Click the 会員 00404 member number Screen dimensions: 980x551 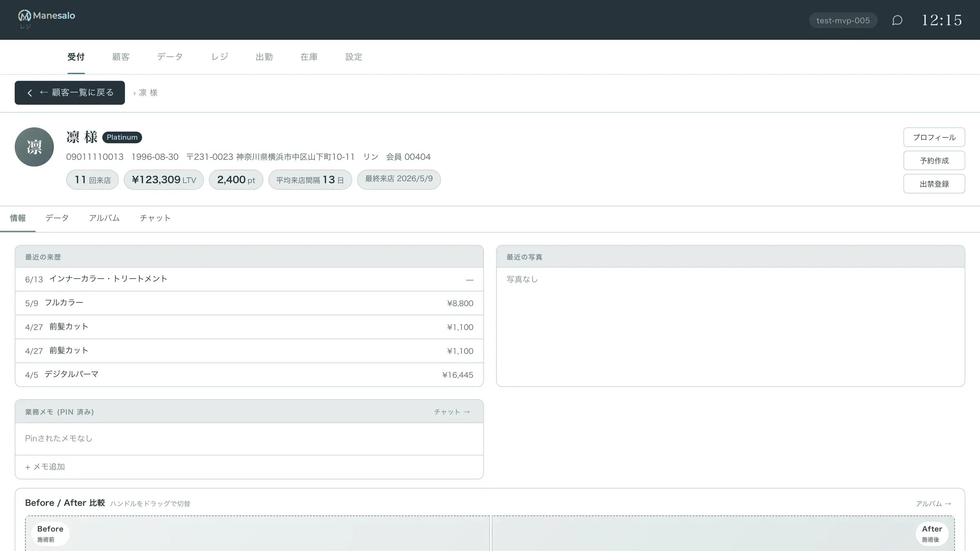[x=408, y=157]
